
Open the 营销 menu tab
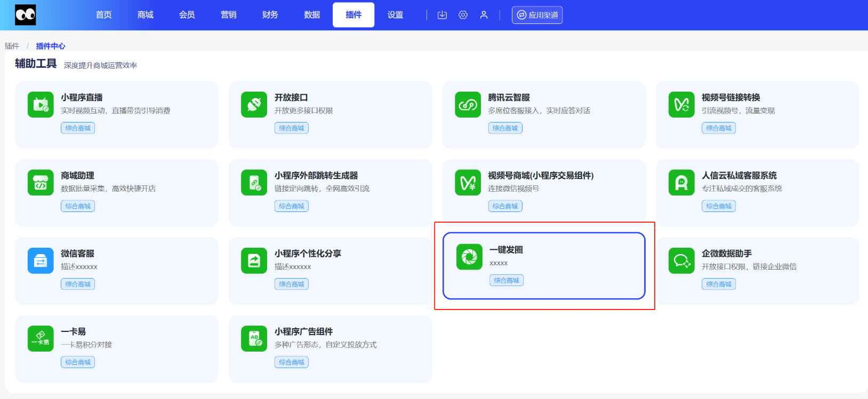228,15
